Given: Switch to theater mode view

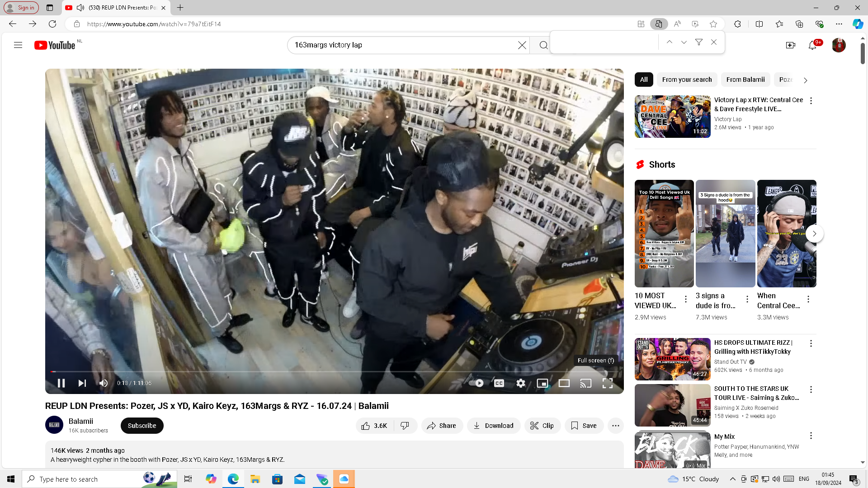Looking at the screenshot, I should point(564,383).
